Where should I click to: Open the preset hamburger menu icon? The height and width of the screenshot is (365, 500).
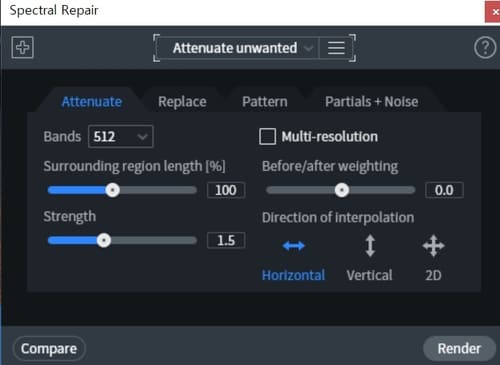pyautogui.click(x=336, y=48)
